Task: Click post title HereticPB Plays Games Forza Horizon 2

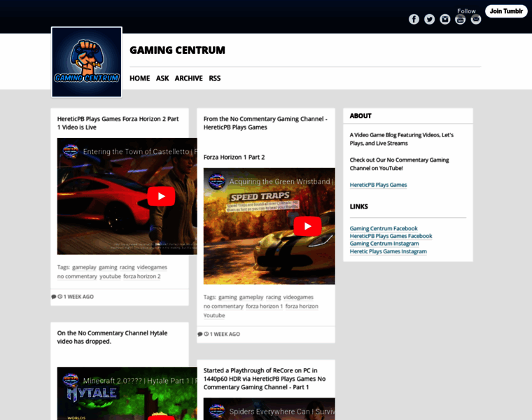Action: click(118, 123)
